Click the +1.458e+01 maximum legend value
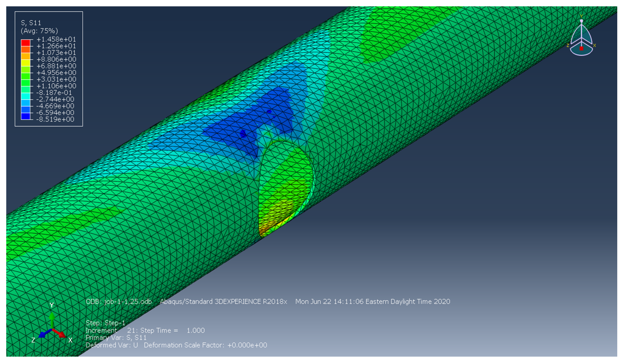 [x=56, y=39]
